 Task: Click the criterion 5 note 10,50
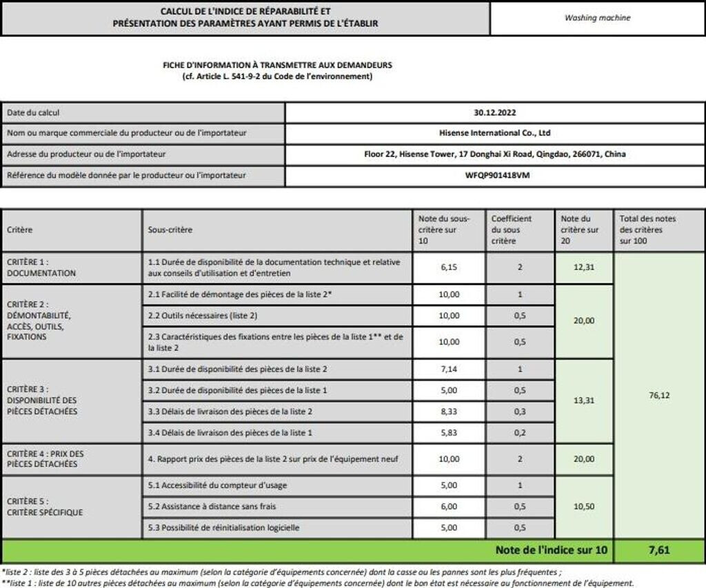coord(583,507)
